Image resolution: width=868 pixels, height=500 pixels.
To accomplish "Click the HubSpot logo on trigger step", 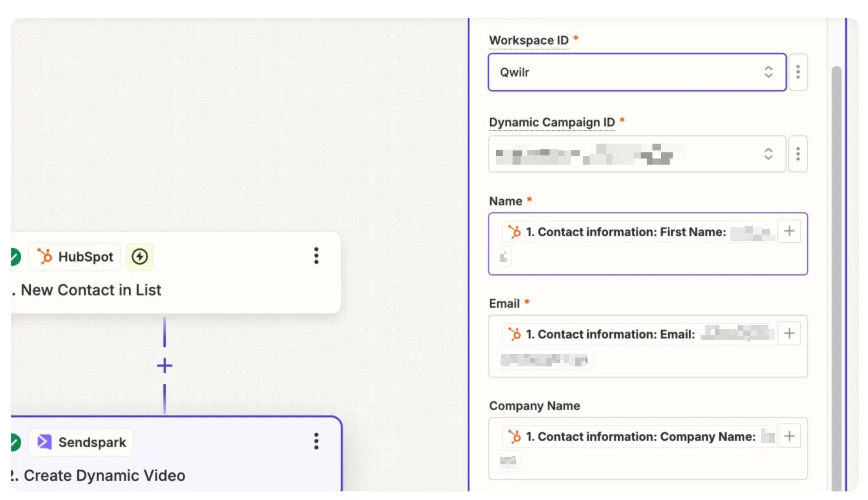I will pos(44,257).
